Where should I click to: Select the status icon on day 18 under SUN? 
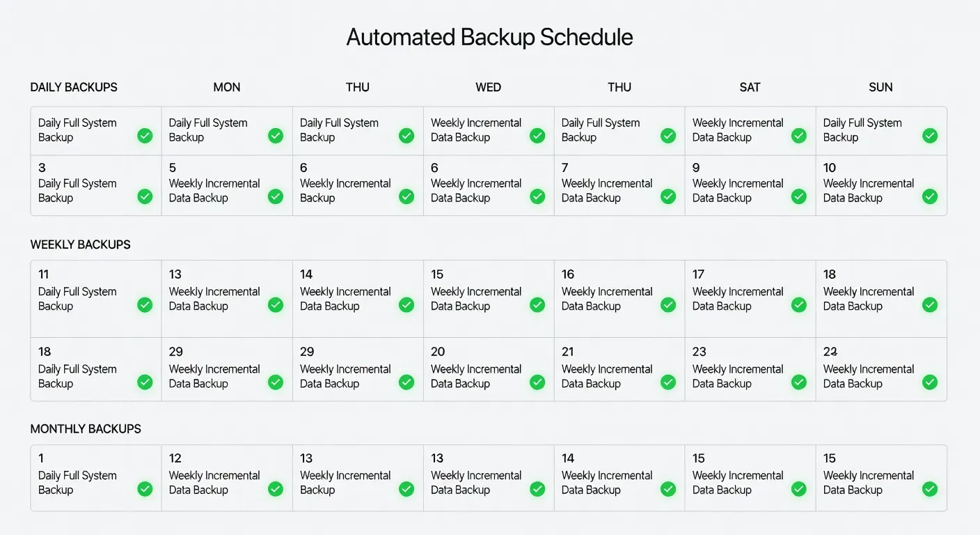[930, 304]
